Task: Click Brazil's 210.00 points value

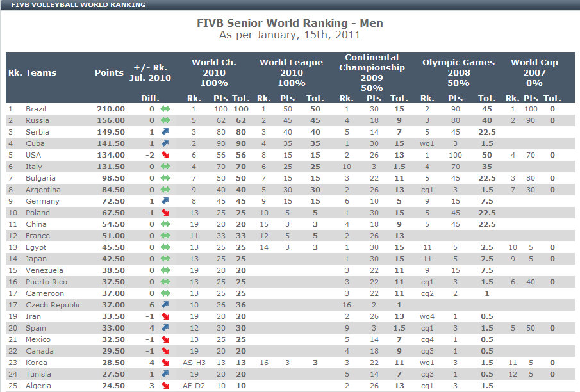Action: (111, 109)
